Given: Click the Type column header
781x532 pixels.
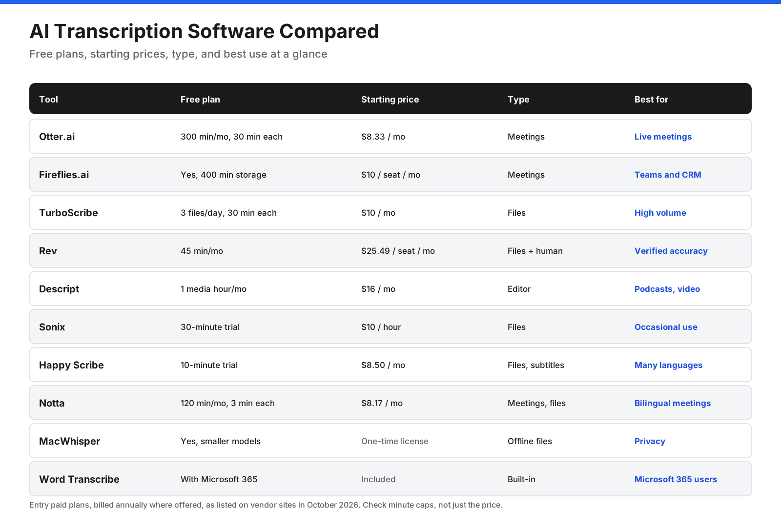Looking at the screenshot, I should click(x=518, y=100).
